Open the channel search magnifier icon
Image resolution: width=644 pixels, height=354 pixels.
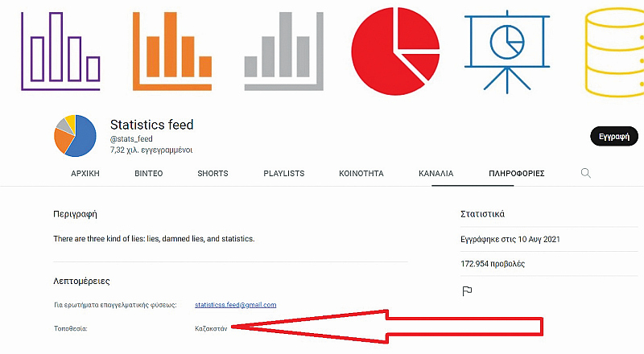pos(586,173)
